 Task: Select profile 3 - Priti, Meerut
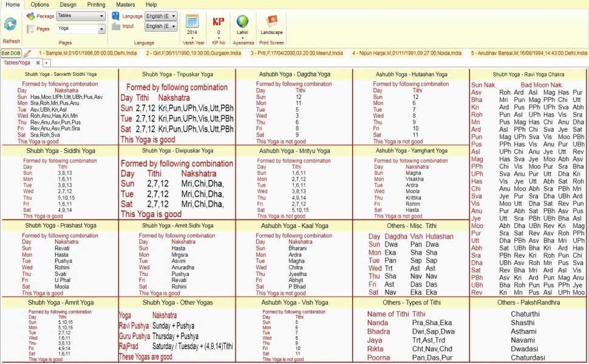[x=297, y=53]
